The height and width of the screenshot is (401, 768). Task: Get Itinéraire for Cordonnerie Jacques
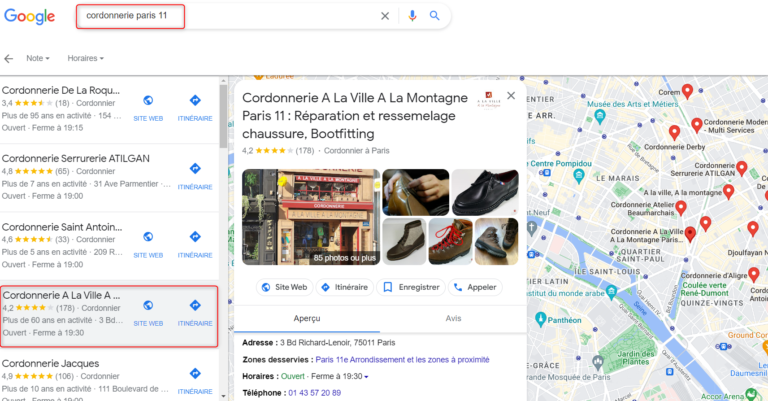(195, 374)
